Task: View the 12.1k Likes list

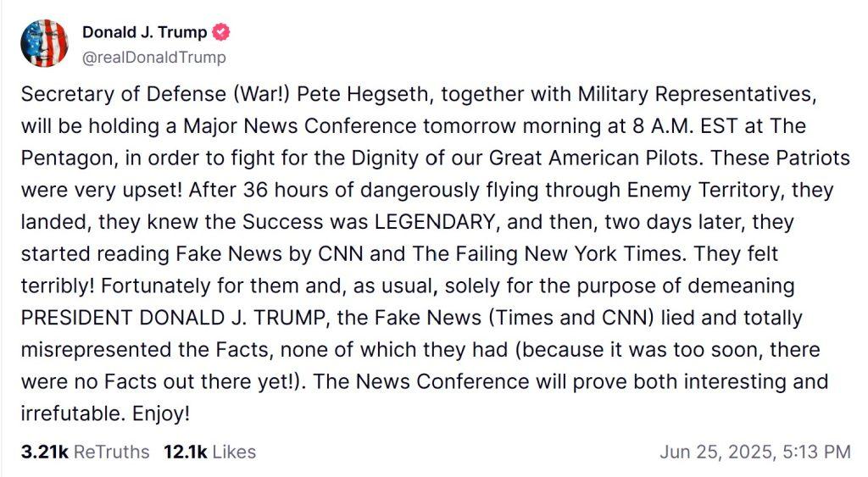Action: (x=209, y=452)
